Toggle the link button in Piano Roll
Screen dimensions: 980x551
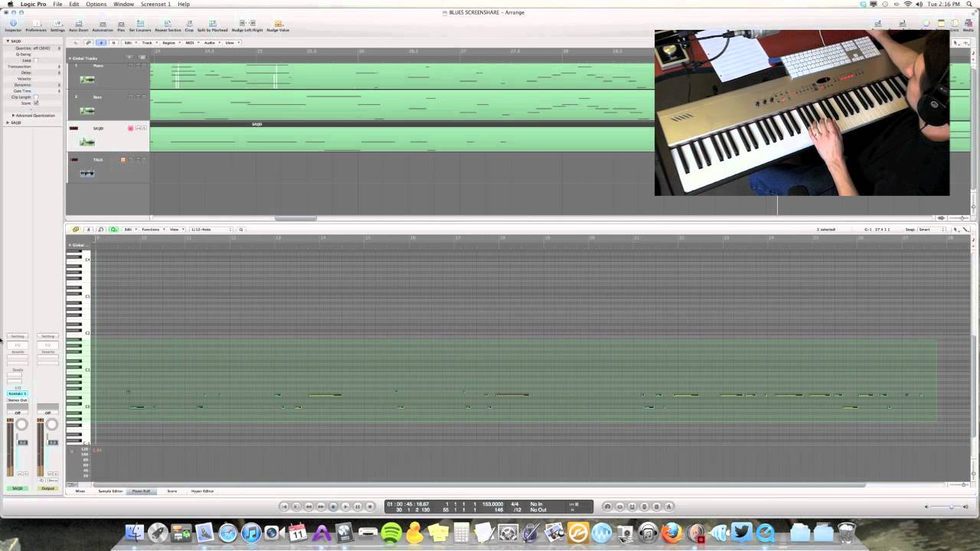[x=75, y=230]
